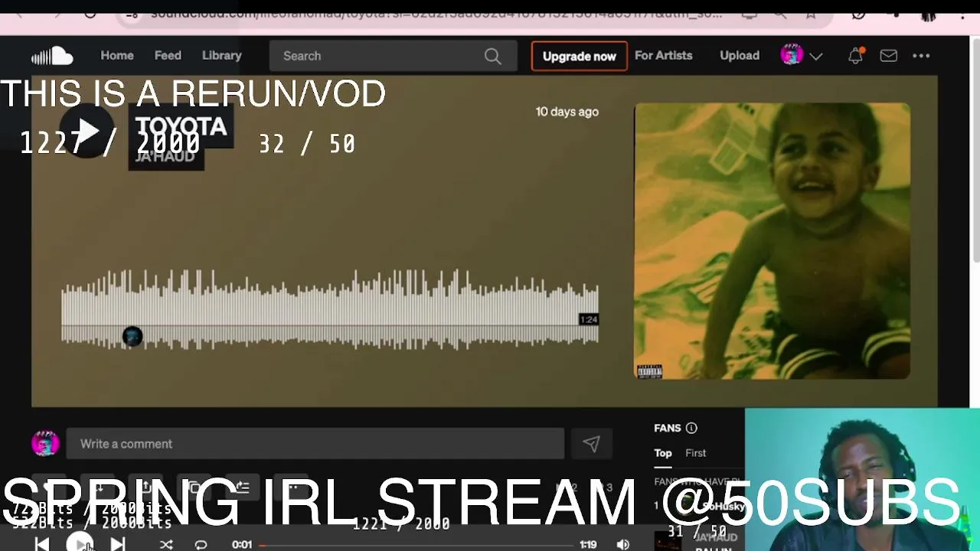This screenshot has height=551, width=980.
Task: Skip to previous track in player bar
Action: (x=42, y=544)
